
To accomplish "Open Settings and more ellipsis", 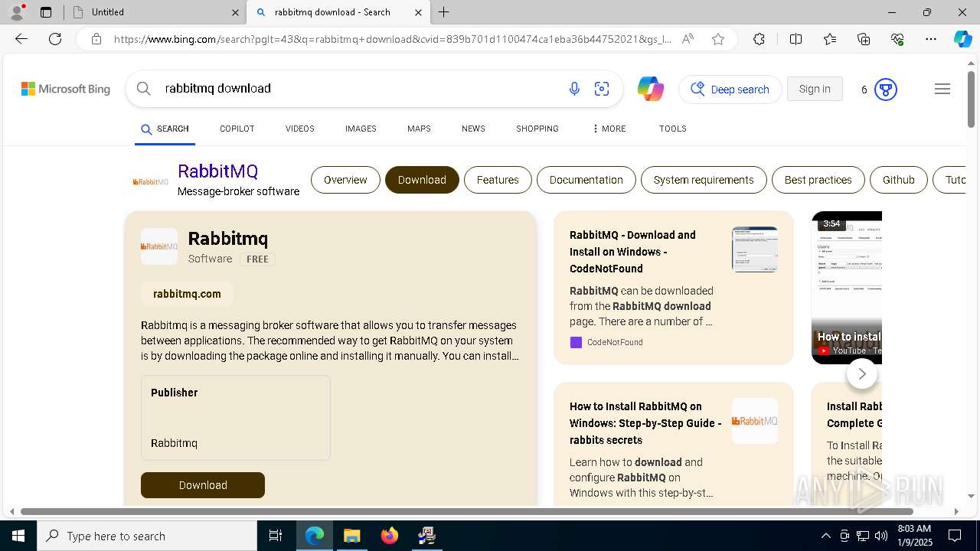I will pos(931,39).
